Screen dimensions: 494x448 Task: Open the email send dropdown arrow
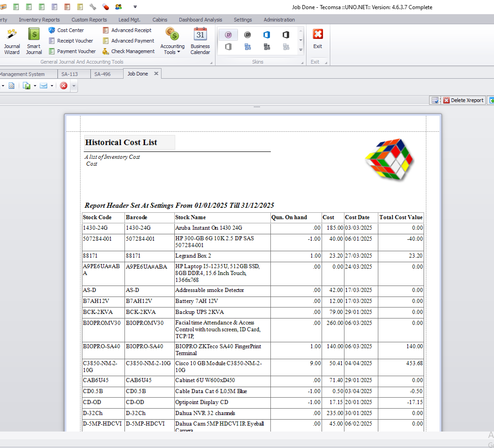point(52,86)
